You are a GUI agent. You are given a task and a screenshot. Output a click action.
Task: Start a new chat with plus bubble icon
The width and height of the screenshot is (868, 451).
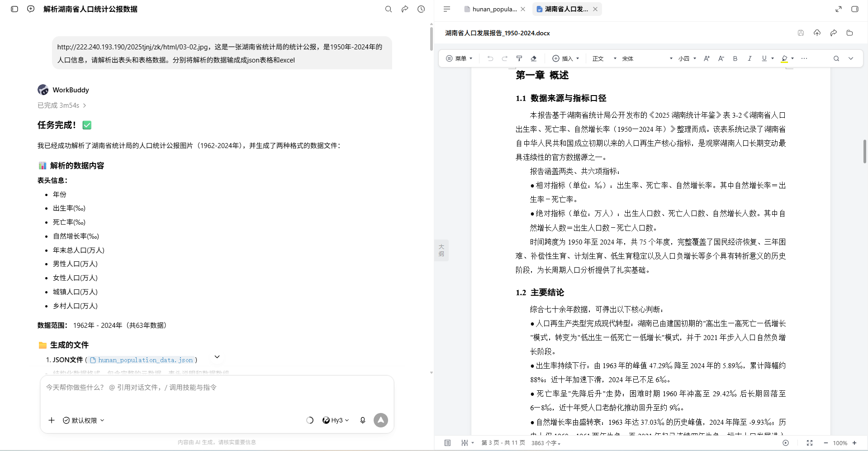click(x=31, y=9)
